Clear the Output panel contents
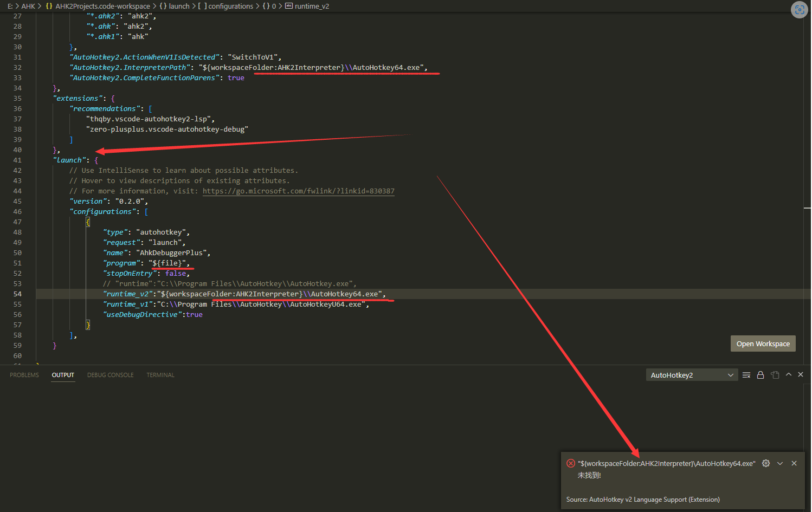The height and width of the screenshot is (512, 812). click(x=746, y=374)
